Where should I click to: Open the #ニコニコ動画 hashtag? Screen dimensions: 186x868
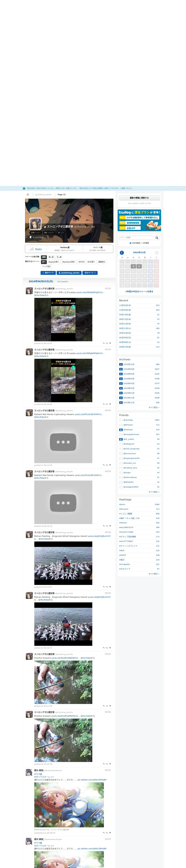click(x=126, y=514)
